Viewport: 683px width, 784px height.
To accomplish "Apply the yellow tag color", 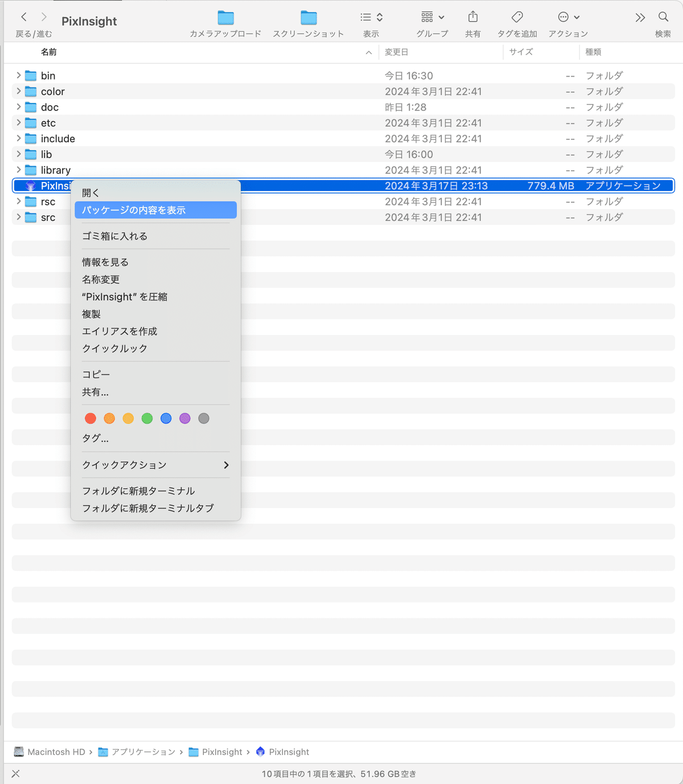I will click(x=128, y=419).
